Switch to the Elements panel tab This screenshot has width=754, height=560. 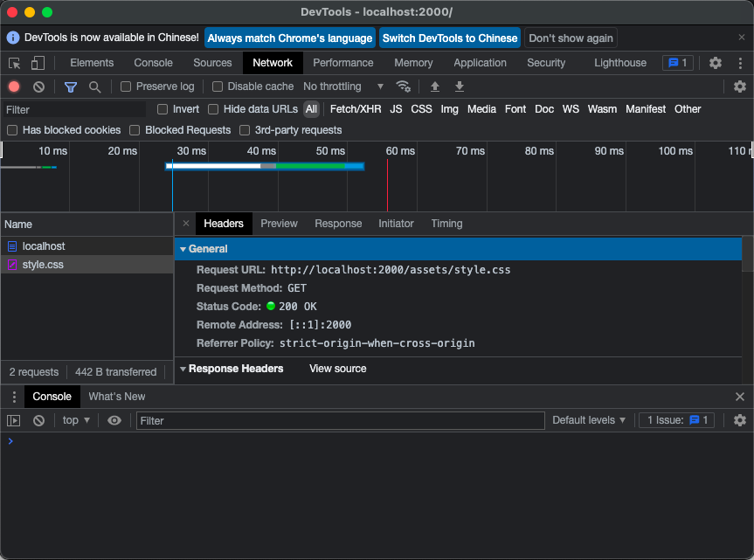[x=92, y=63]
